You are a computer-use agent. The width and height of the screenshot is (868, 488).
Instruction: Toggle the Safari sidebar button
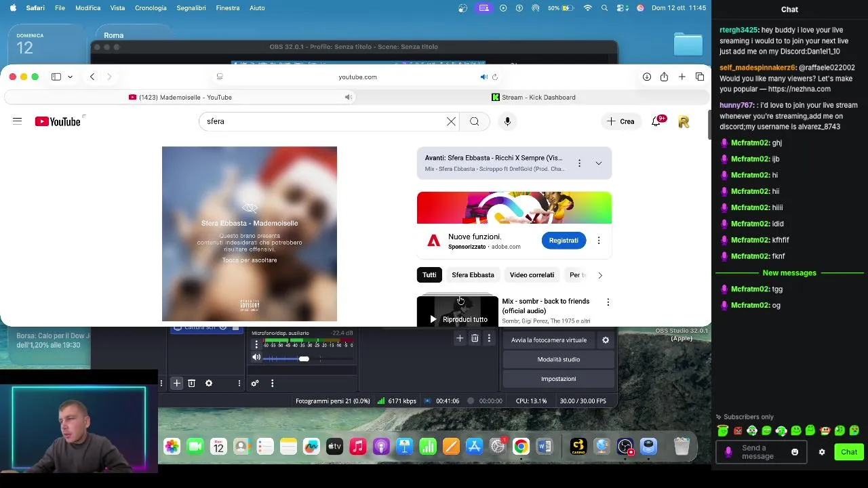pos(56,77)
